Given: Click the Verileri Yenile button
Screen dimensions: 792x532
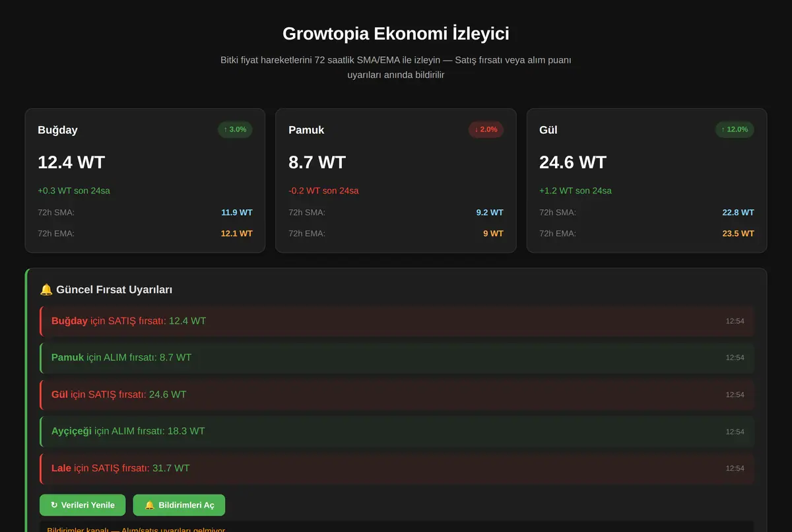Looking at the screenshot, I should 82,505.
